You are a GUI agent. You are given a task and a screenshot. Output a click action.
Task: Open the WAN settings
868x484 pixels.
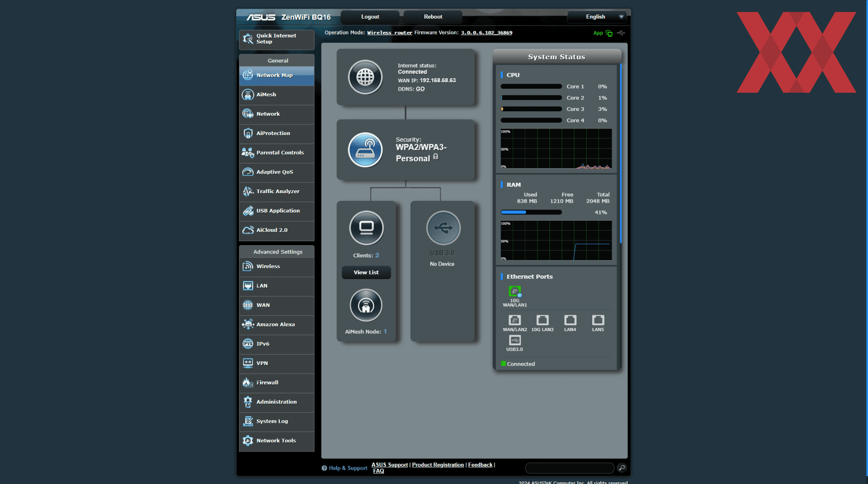pos(277,305)
